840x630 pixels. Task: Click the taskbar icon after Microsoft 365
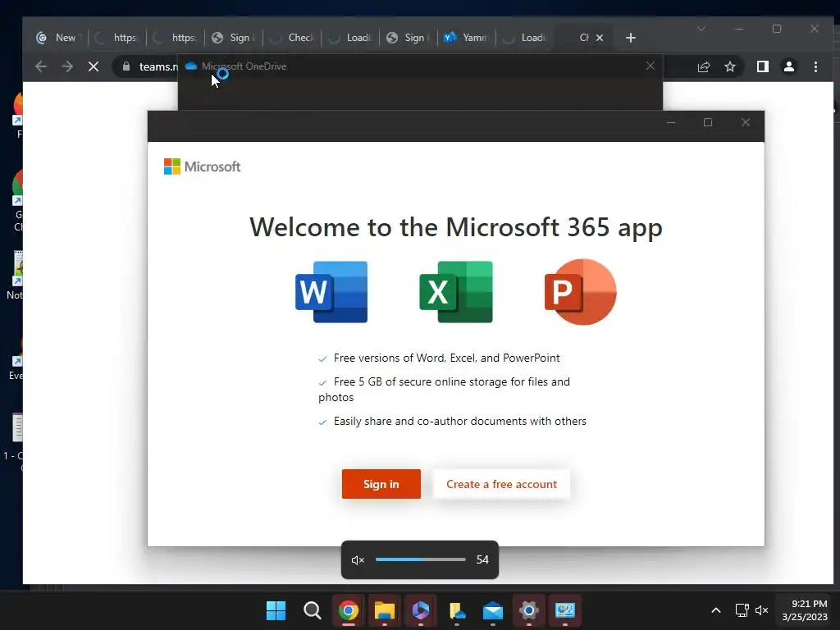click(456, 610)
